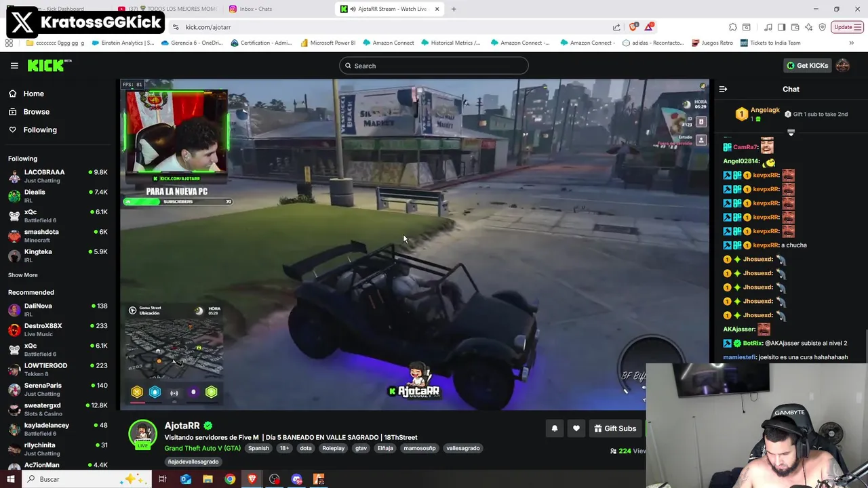Screen dimensions: 868x488
Task: Open Diealis IRL channel in sidebar
Action: coord(58,196)
